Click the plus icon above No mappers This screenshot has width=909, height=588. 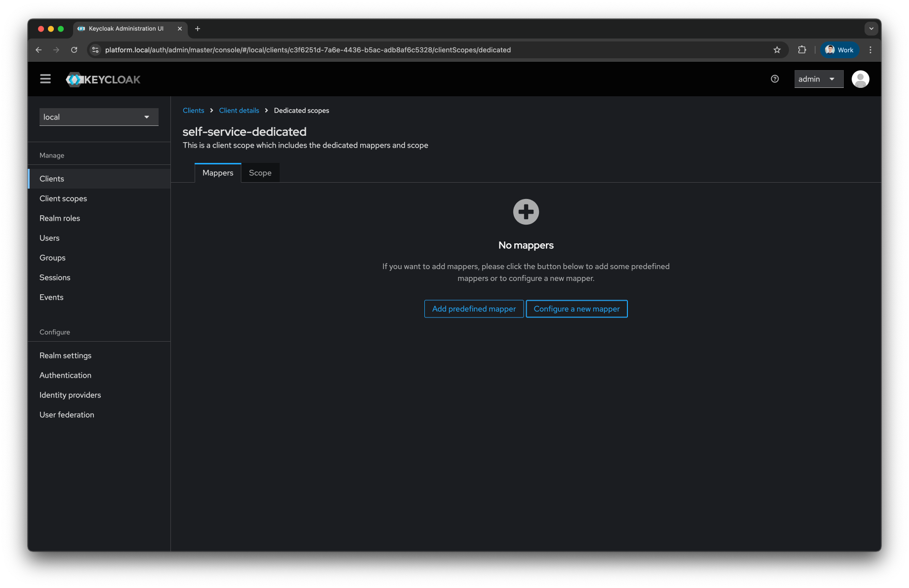(x=525, y=211)
